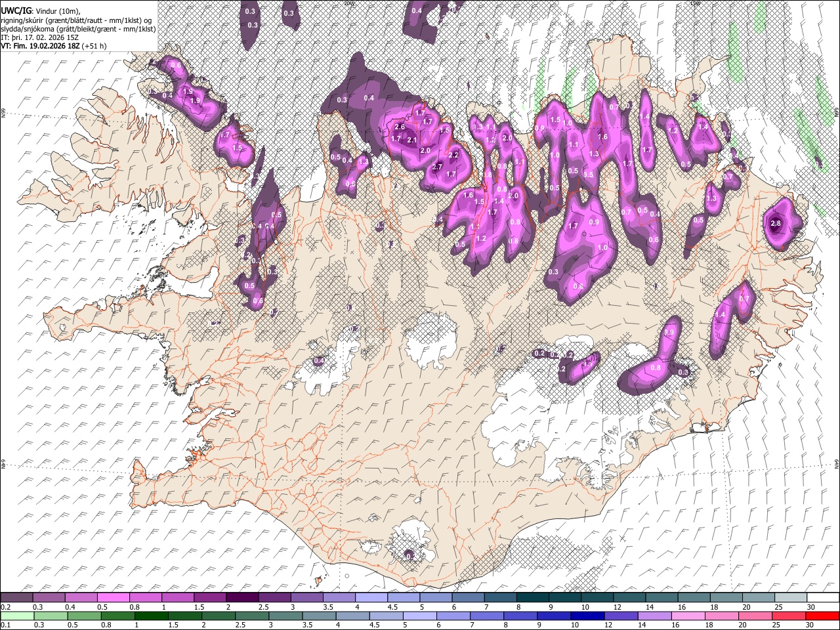Click the '(+51 h)' forecast offset text
This screenshot has width=840, height=630.
pos(94,46)
